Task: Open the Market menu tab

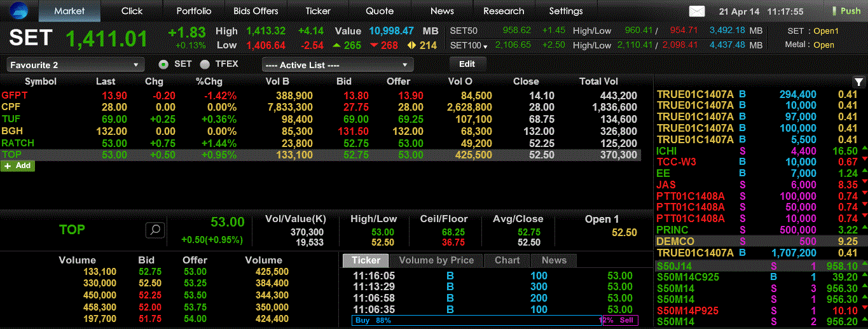Action: (69, 11)
